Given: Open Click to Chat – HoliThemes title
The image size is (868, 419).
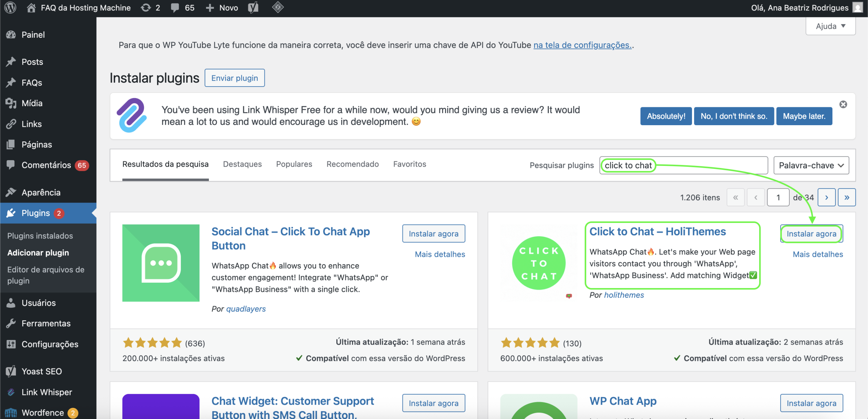Looking at the screenshot, I should [x=657, y=231].
